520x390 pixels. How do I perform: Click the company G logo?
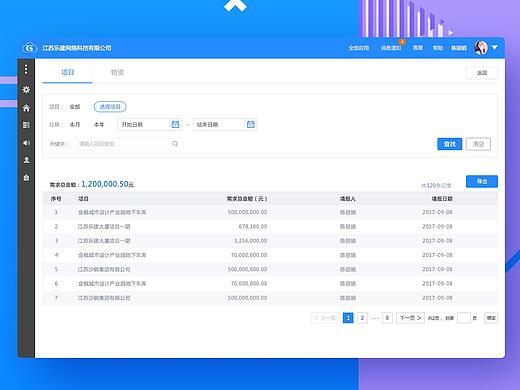pos(30,48)
